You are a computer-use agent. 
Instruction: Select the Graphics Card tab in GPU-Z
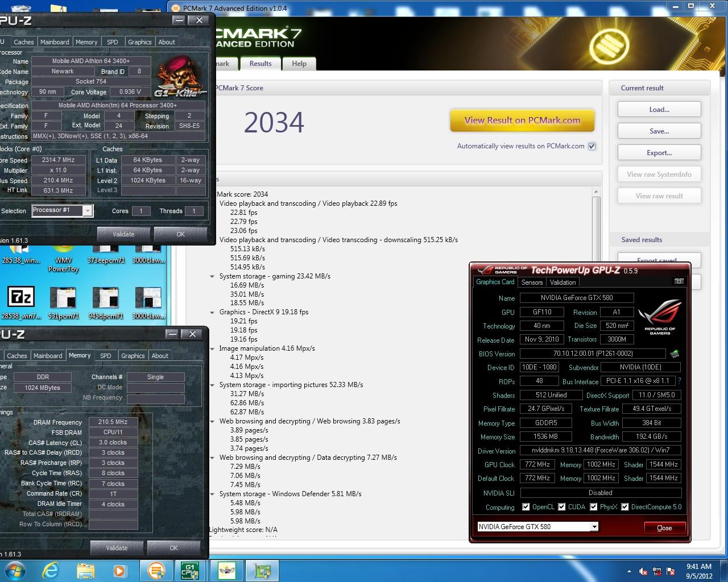(x=495, y=282)
